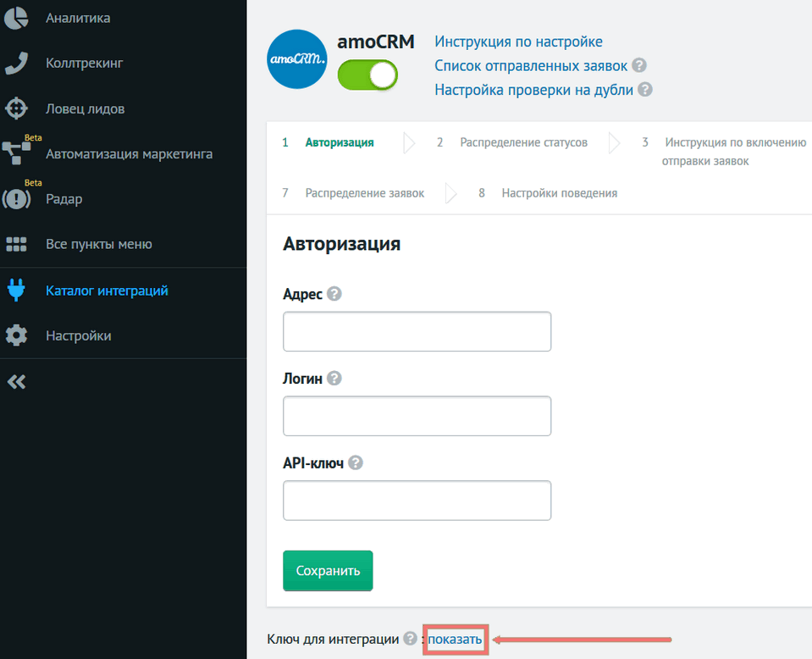Toggle the amoCRM integration switch

pyautogui.click(x=367, y=75)
